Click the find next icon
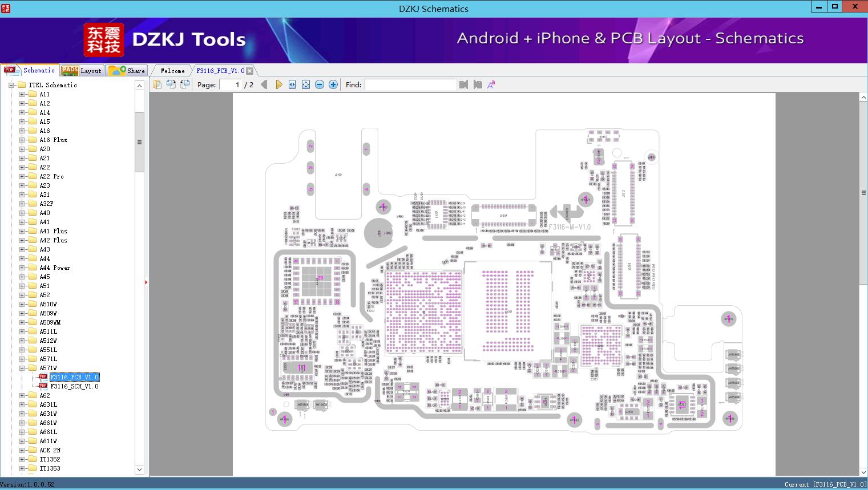 pos(478,84)
